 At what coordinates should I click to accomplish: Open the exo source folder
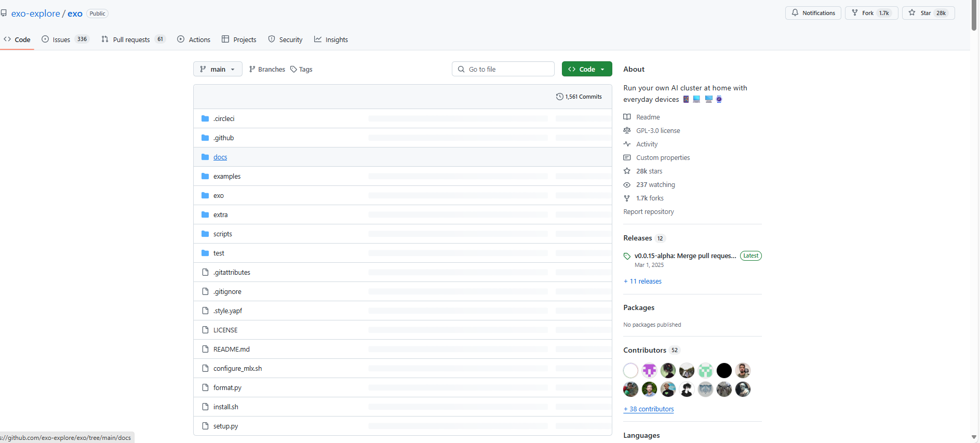pyautogui.click(x=219, y=195)
